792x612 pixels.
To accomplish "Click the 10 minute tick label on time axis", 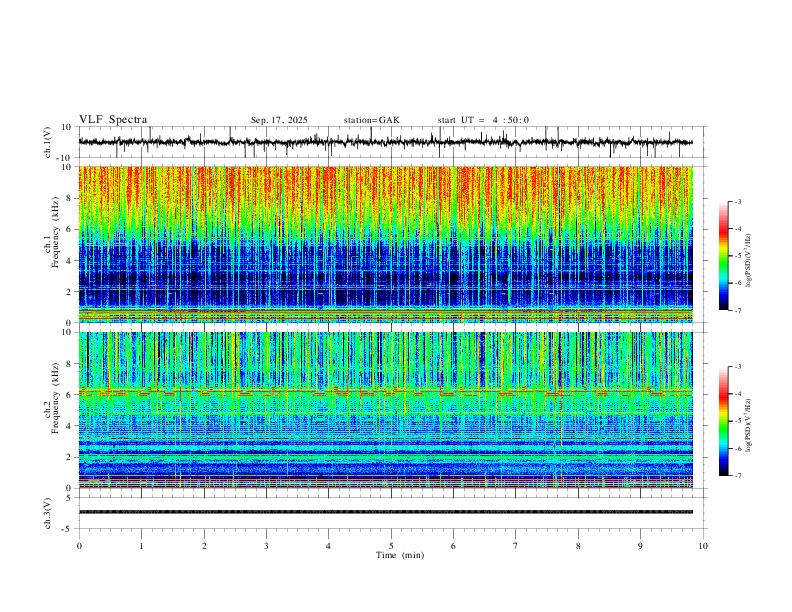I will pyautogui.click(x=703, y=546).
